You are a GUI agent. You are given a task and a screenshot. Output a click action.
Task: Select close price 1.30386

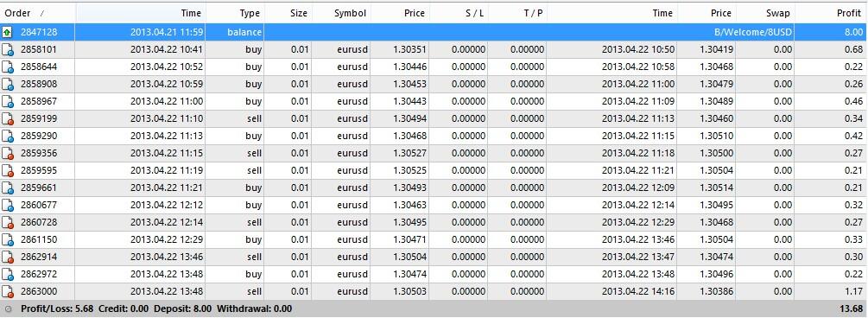coord(716,291)
